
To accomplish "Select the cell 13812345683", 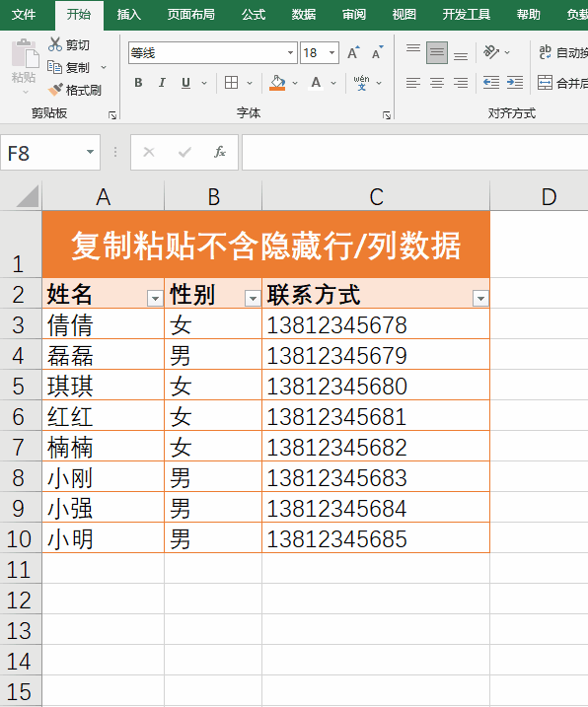I will tap(376, 477).
